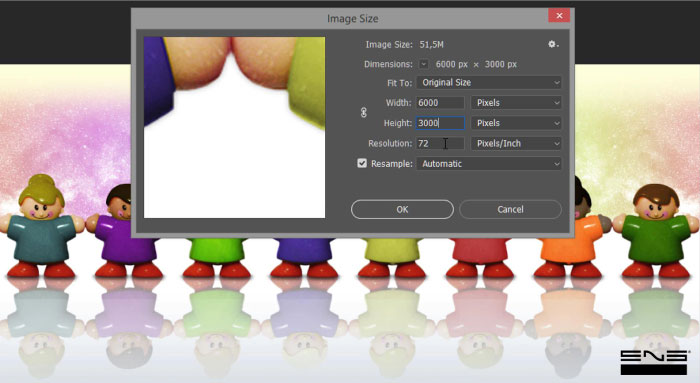700x383 pixels.
Task: Close the Image Size dialog with X
Action: pyautogui.click(x=559, y=16)
